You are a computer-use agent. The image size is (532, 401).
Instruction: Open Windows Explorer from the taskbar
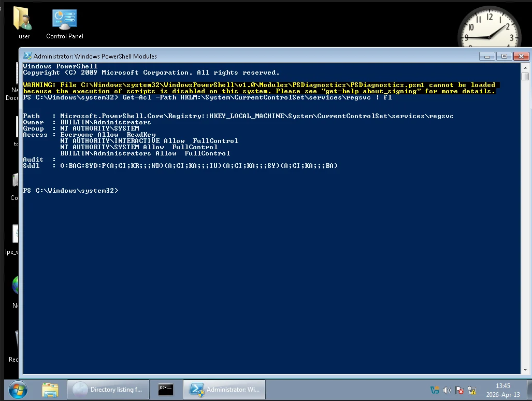point(50,390)
